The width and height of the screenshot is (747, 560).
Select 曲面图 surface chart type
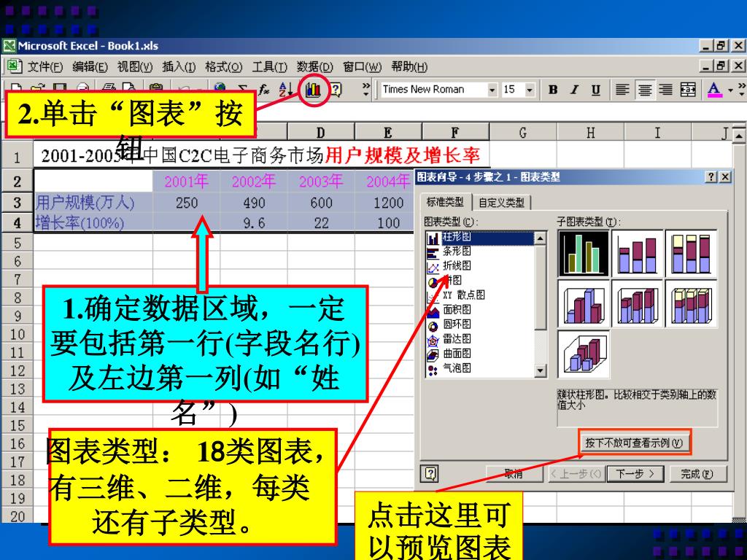(457, 354)
